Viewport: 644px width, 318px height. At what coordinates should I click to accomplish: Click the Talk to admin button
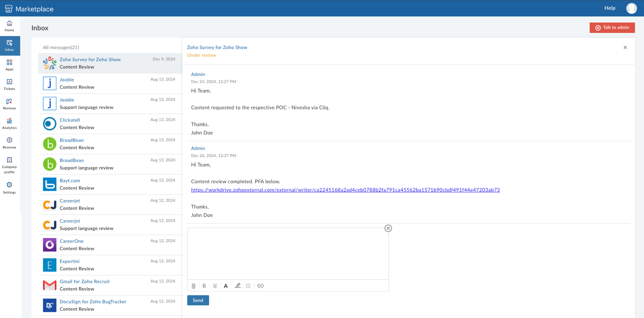(x=612, y=27)
